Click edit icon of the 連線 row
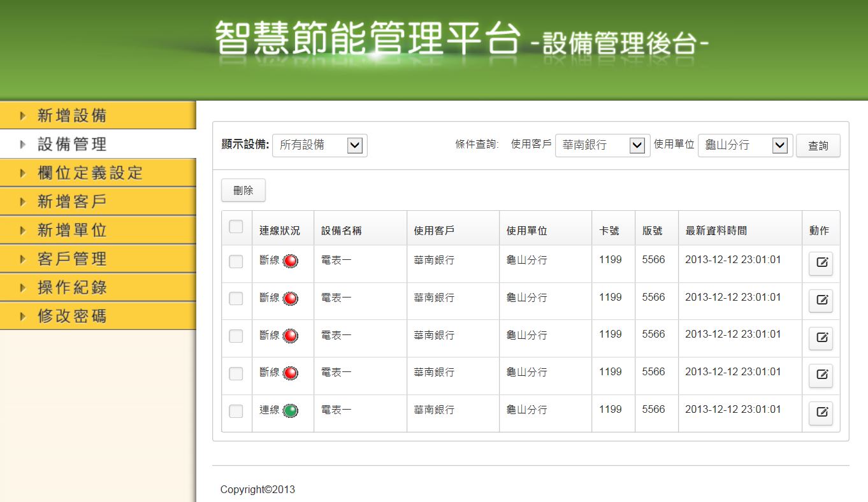Screen dimensions: 868x502 click(x=821, y=413)
